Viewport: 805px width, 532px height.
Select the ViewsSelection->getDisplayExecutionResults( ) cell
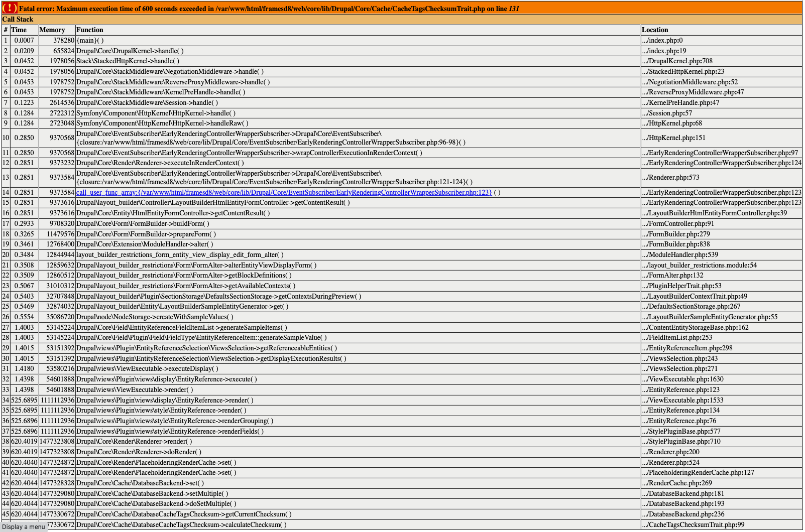[x=358, y=359]
